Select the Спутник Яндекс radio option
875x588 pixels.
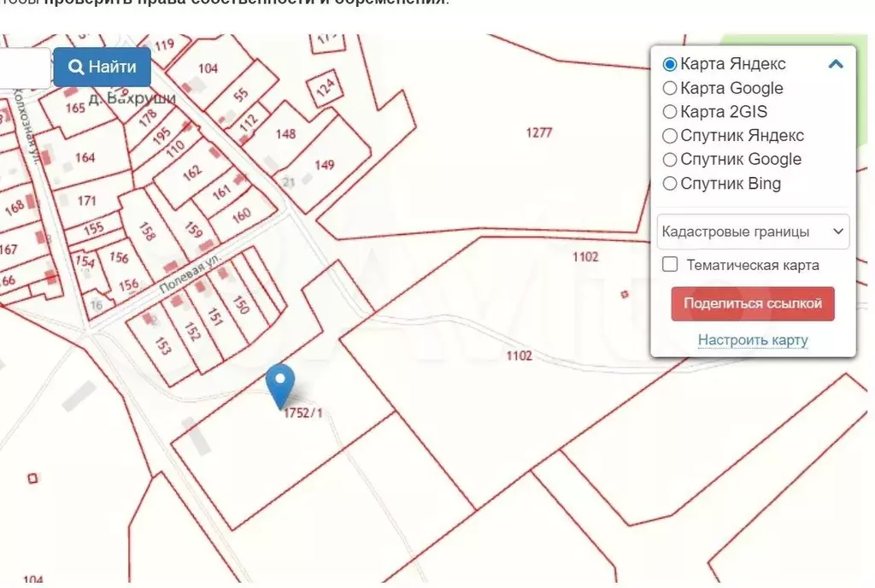tap(670, 136)
